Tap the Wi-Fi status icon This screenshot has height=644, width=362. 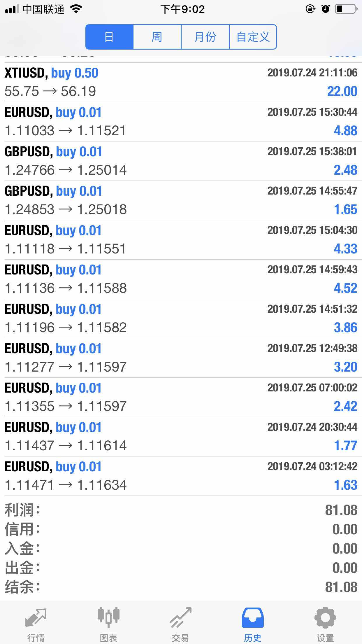click(x=76, y=9)
